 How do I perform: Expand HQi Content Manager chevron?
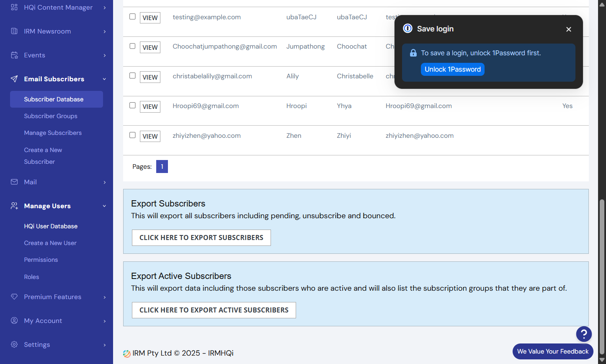click(105, 8)
